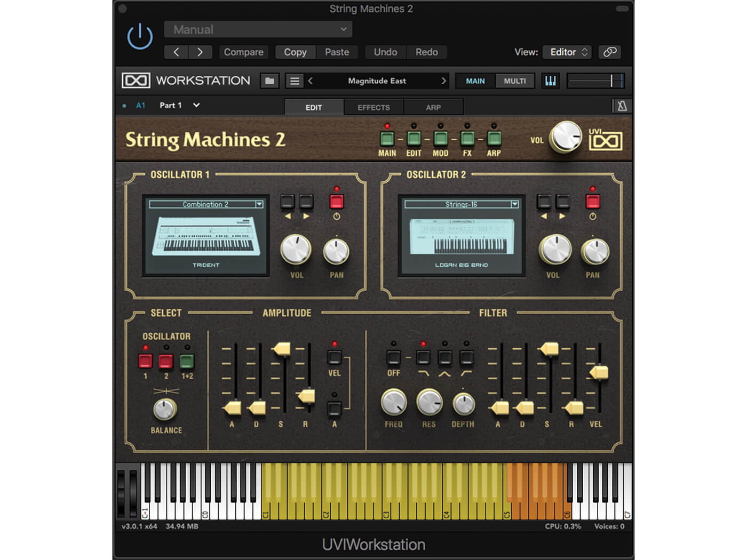Image resolution: width=747 pixels, height=560 pixels.
Task: Select oscillator 1+2 edit button
Action: (187, 361)
